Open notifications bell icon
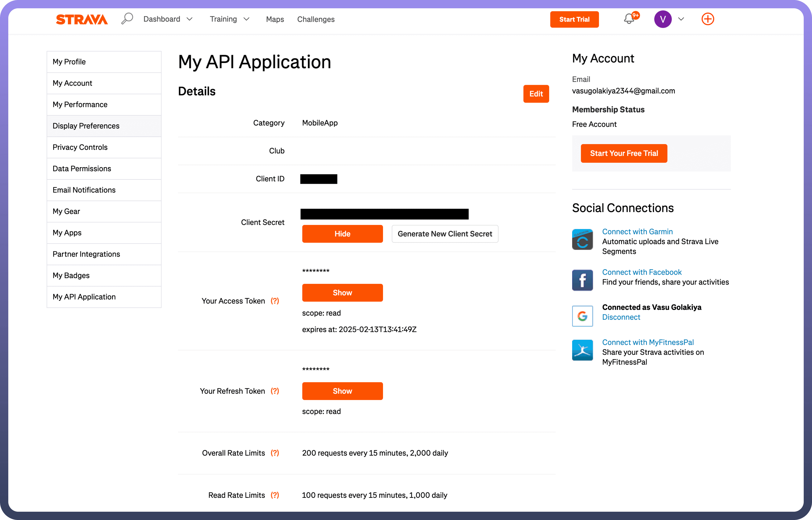This screenshot has width=812, height=520. click(x=629, y=19)
